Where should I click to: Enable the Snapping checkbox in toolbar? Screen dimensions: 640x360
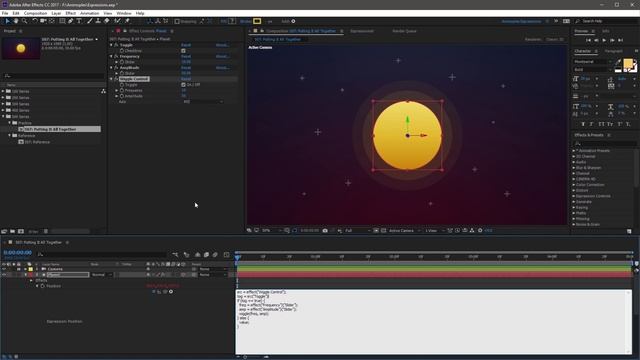pos(177,21)
